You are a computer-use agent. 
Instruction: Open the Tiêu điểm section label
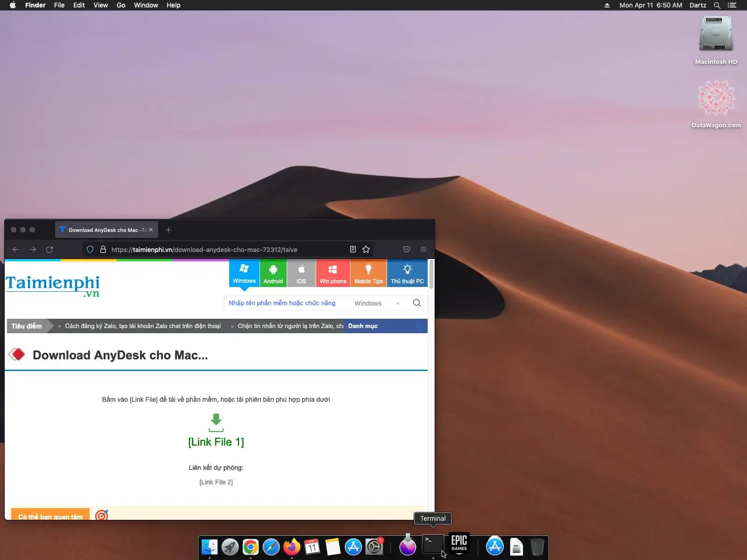point(27,326)
